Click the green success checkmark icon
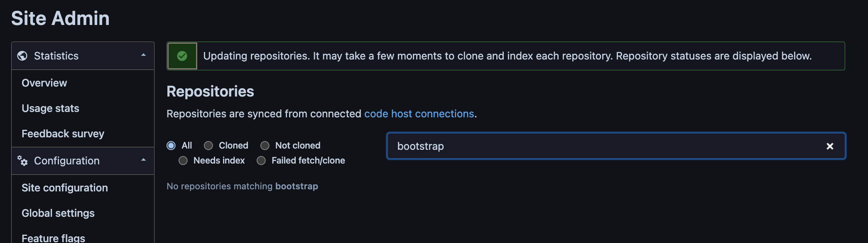Viewport: 868px width, 243px height. 182,56
